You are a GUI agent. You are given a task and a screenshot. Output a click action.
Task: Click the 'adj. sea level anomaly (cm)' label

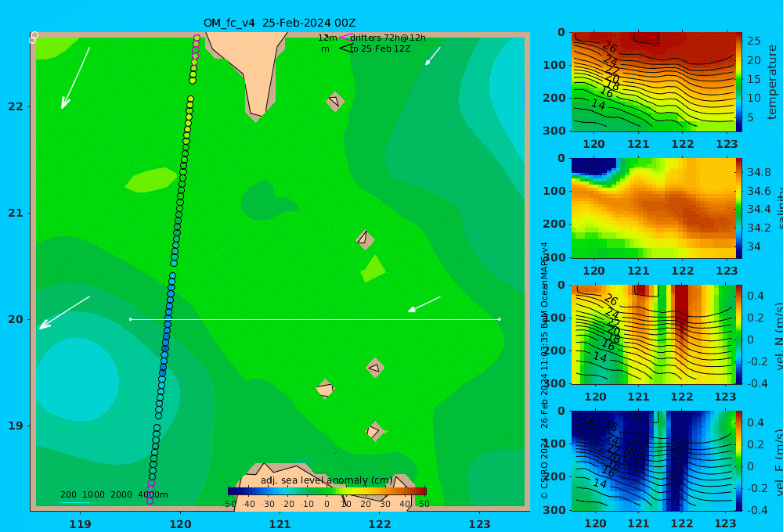[327, 480]
